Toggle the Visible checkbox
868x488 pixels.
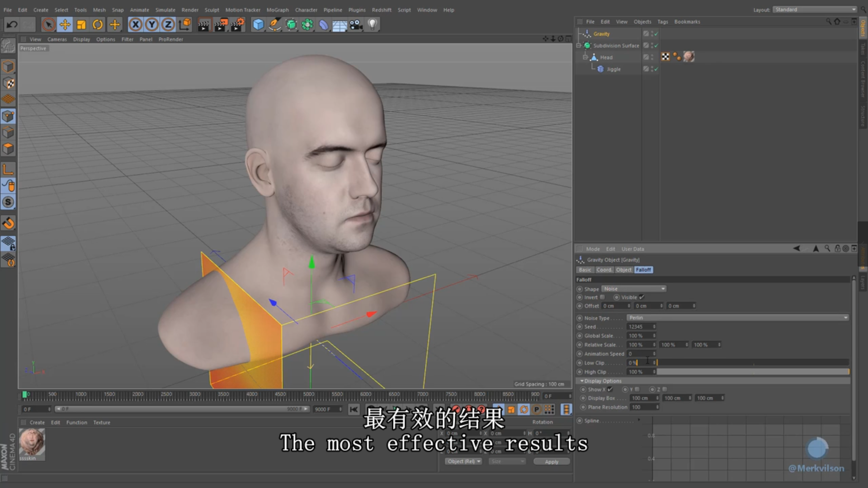coord(642,297)
